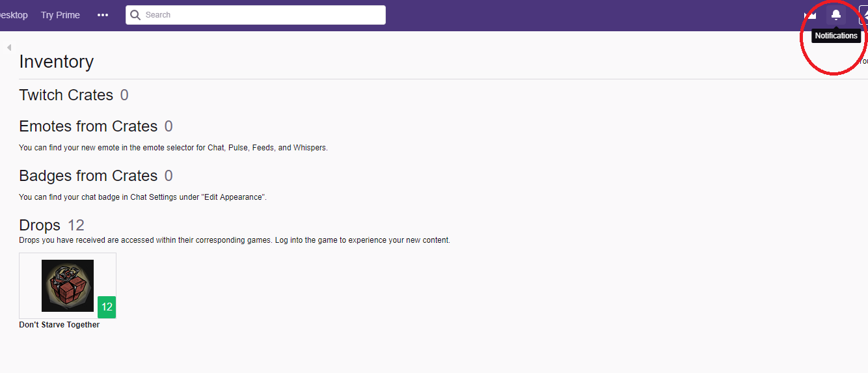This screenshot has width=868, height=373.
Task: Click the Badges from Crates heading
Action: 88,176
